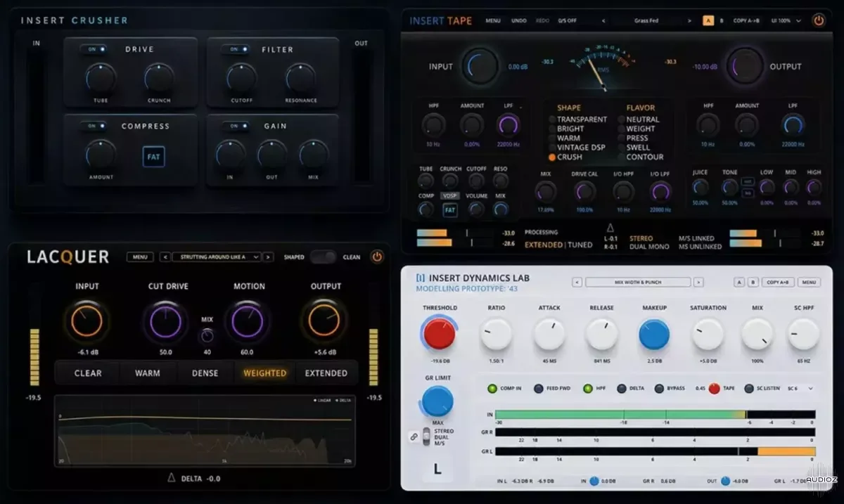Click the Tuned processing option
844x504 pixels.
point(580,245)
